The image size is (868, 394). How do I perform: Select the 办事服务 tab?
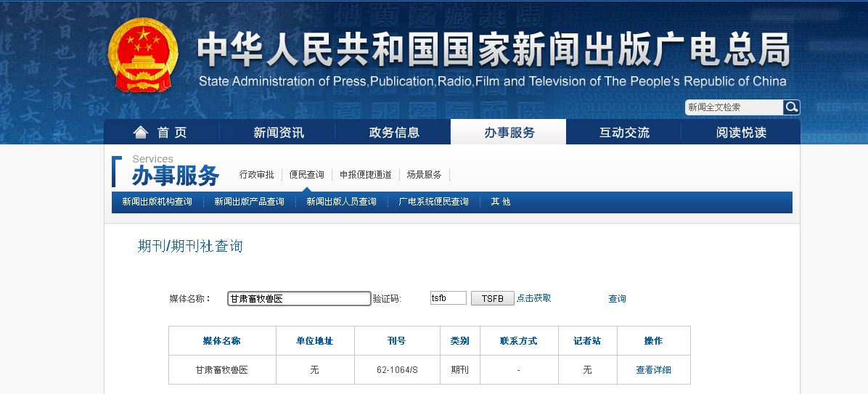pyautogui.click(x=509, y=132)
